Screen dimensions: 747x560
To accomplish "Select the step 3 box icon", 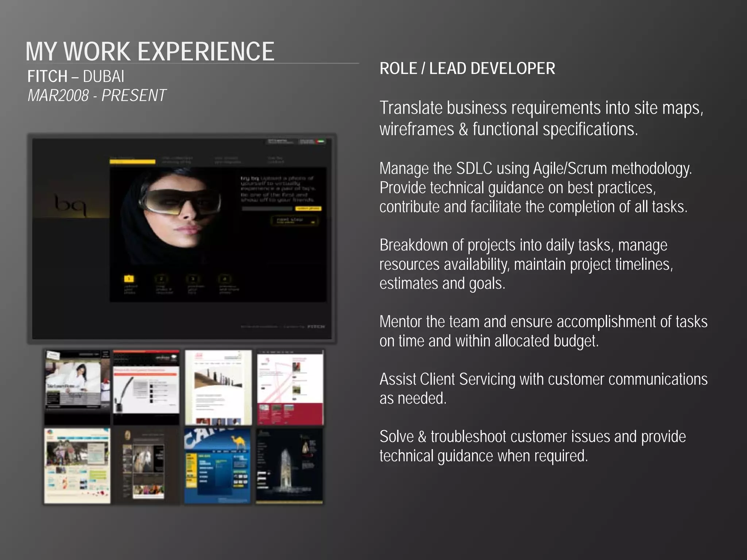I will [193, 279].
